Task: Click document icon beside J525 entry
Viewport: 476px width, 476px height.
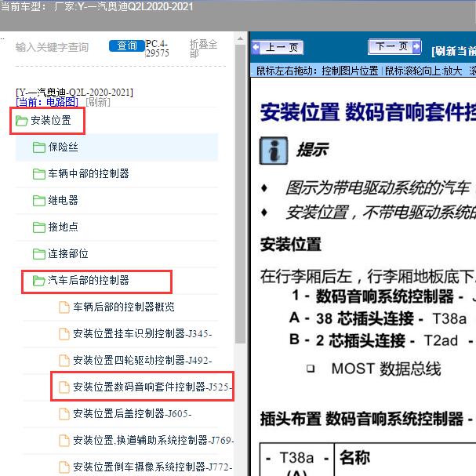Action: click(x=64, y=387)
